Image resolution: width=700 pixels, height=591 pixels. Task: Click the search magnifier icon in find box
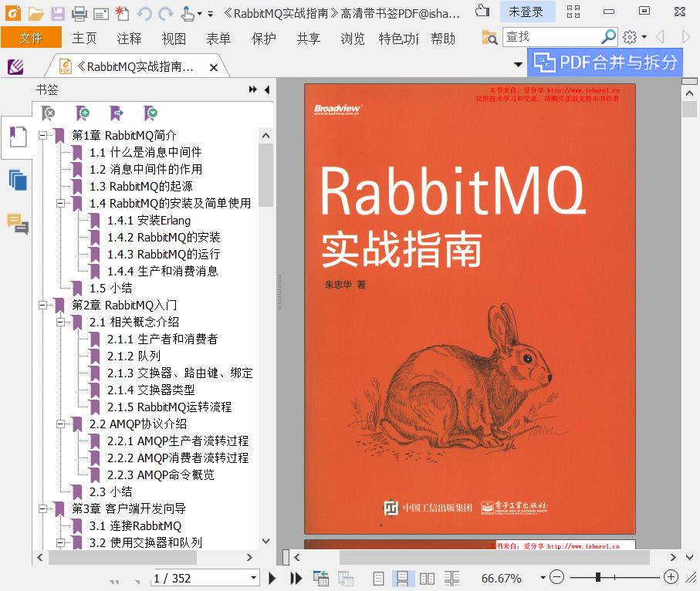pyautogui.click(x=608, y=36)
